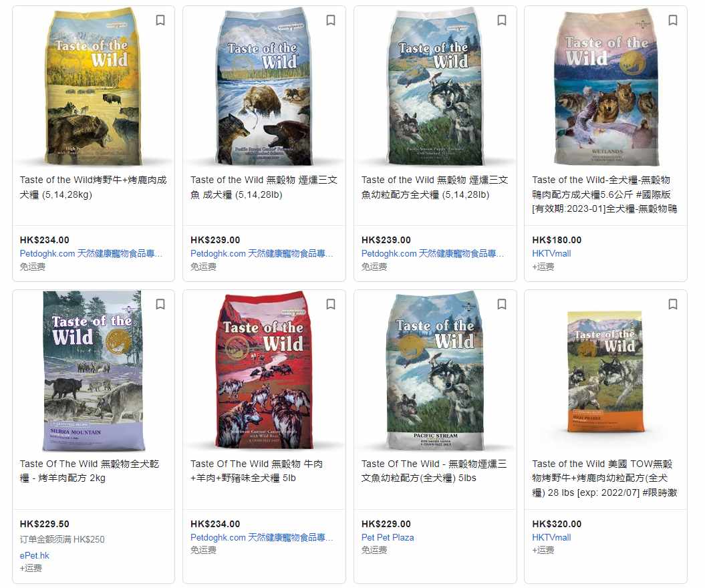The height and width of the screenshot is (588, 705).
Task: Open the Taste Of The Wild 5lbs puppy title
Action: [434, 470]
